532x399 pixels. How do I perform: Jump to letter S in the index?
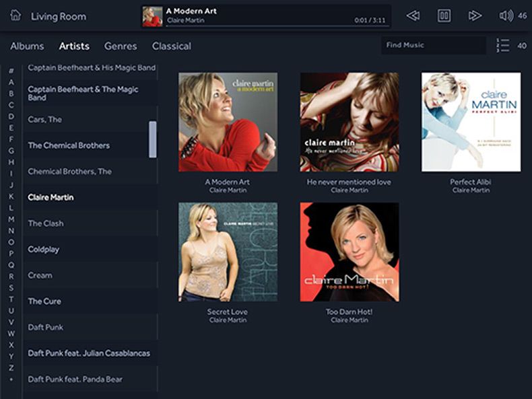tap(11, 288)
